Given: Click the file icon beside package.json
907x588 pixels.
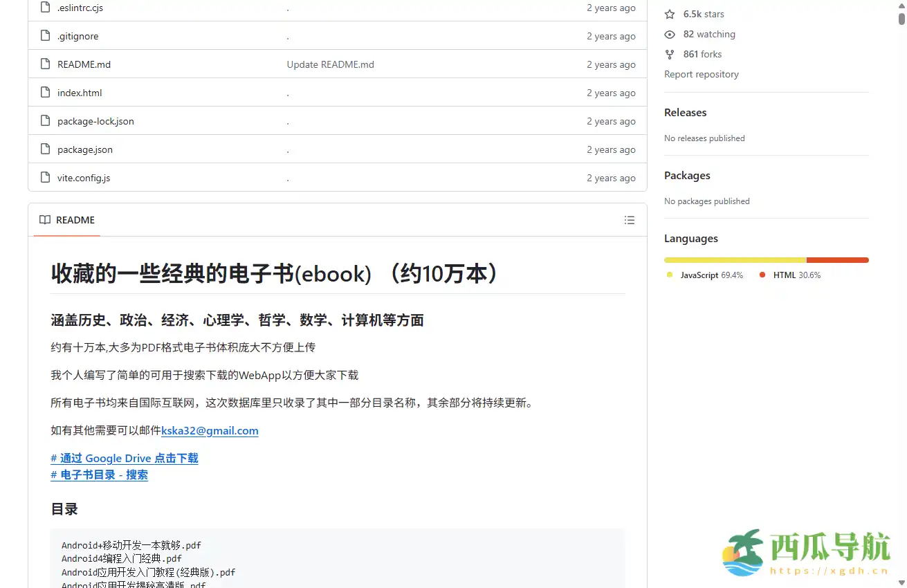Looking at the screenshot, I should tap(44, 149).
